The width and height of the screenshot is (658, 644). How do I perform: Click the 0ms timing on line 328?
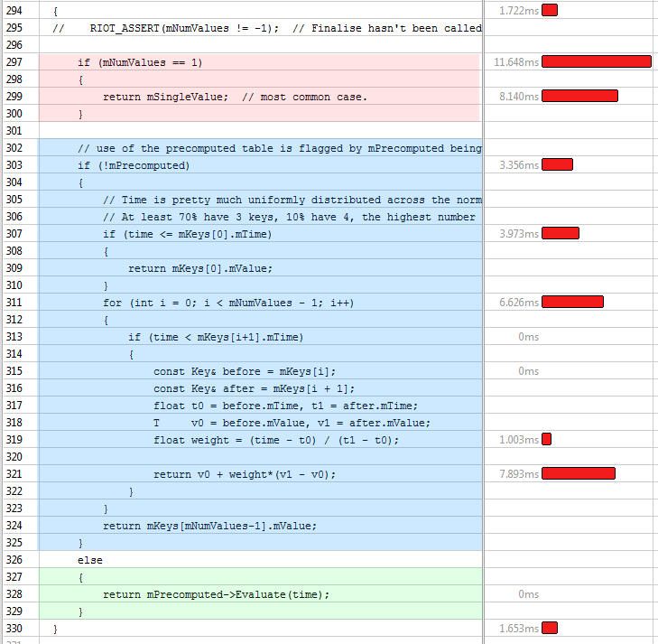pos(528,594)
